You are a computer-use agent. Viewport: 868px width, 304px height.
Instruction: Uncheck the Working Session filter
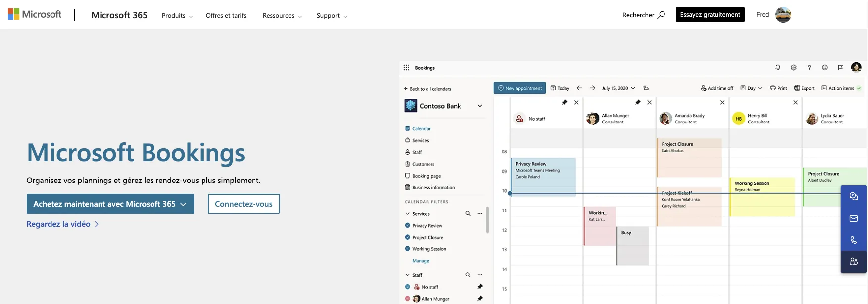pos(408,249)
